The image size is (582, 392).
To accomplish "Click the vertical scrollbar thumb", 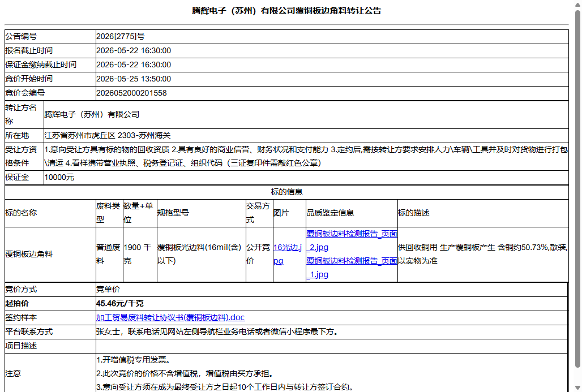I will (x=577, y=188).
